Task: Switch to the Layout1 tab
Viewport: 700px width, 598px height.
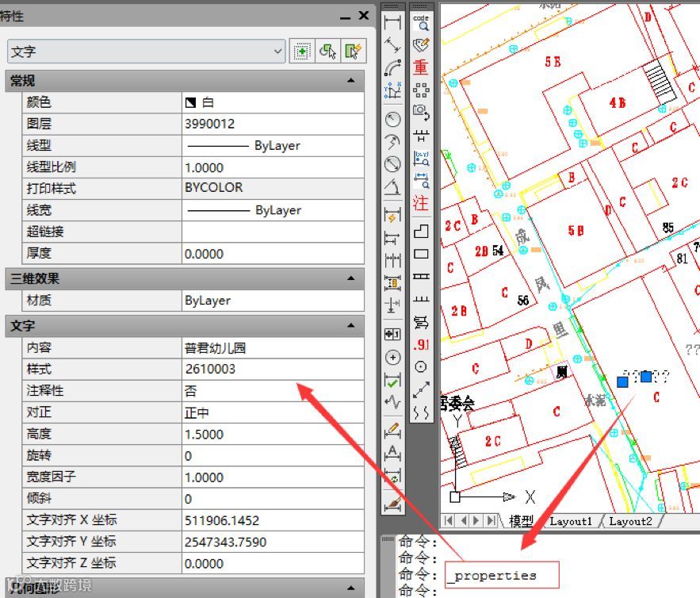Action: (571, 521)
